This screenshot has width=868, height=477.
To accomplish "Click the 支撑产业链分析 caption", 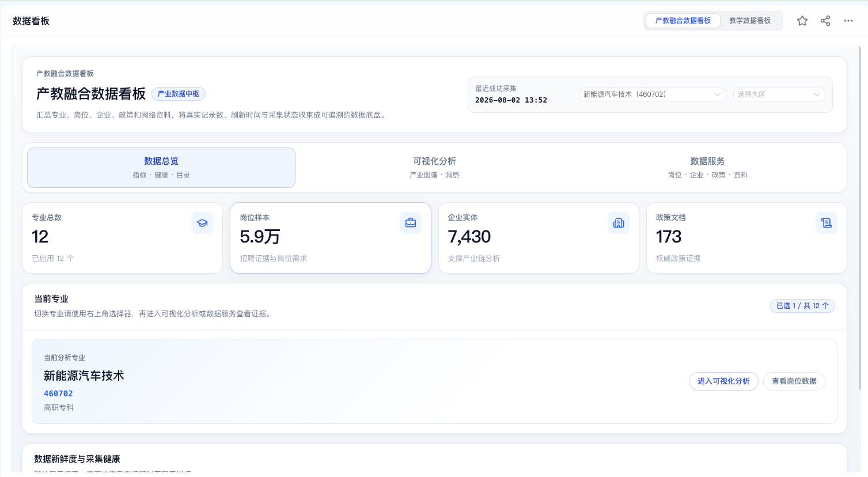I will tap(474, 259).
